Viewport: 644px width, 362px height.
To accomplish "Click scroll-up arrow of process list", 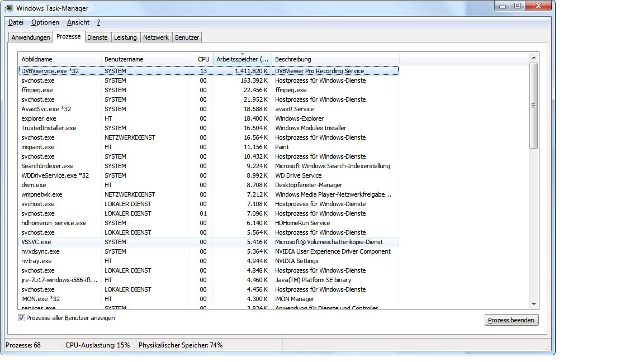I will (x=533, y=58).
